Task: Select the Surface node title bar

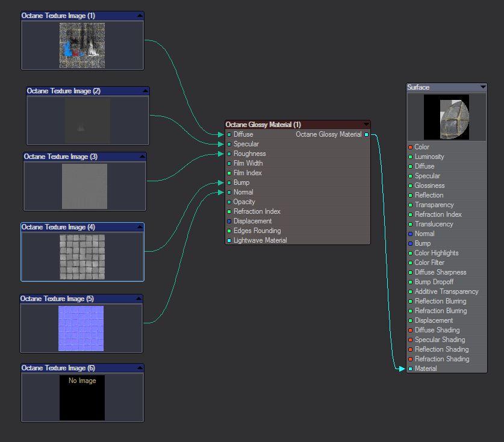Action: (447, 87)
